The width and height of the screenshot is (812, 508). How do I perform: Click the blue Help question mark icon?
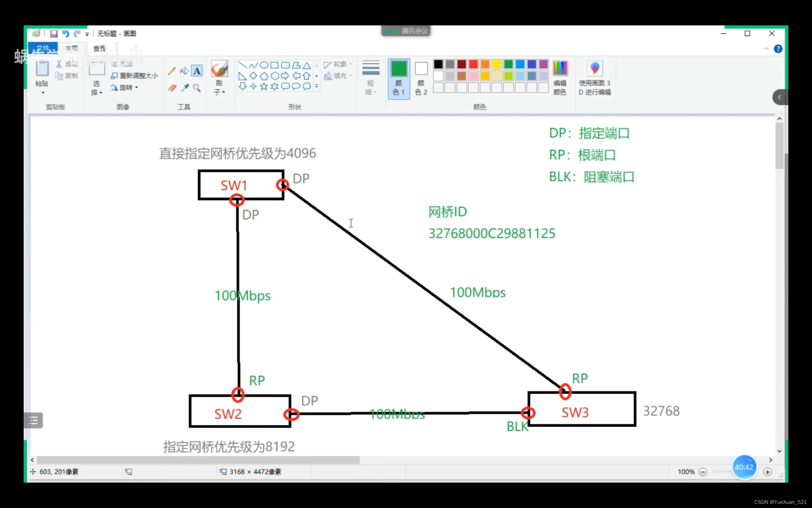click(x=778, y=49)
